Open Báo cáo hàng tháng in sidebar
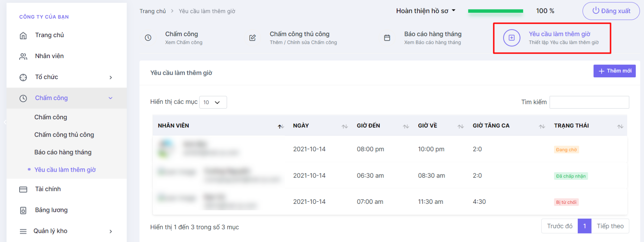 (63, 152)
